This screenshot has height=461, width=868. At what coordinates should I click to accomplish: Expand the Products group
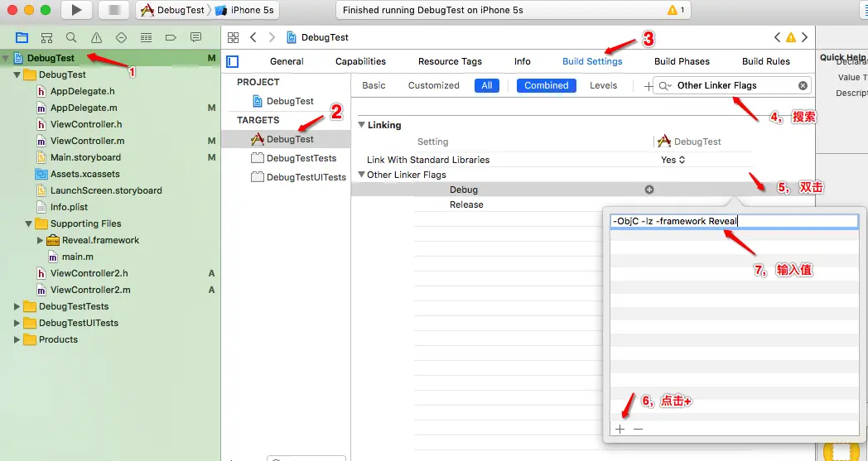click(x=17, y=339)
